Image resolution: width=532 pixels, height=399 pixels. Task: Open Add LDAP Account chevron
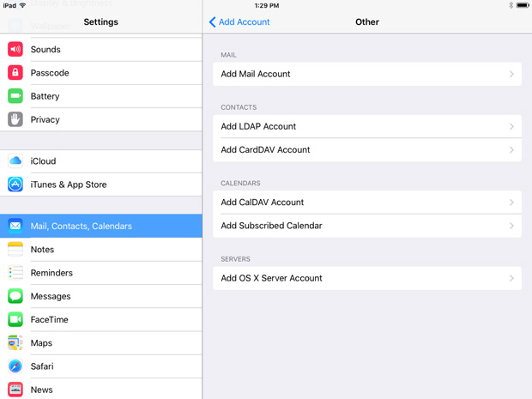511,126
